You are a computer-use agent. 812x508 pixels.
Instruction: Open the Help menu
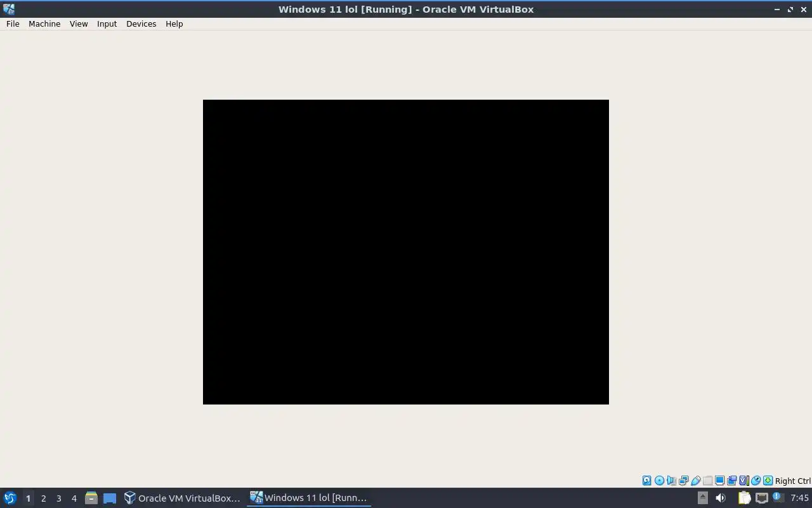click(x=174, y=23)
